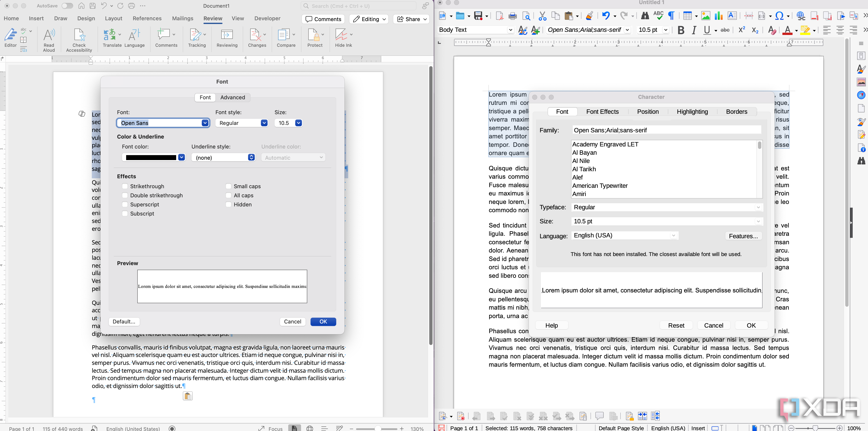This screenshot has height=431, width=868.
Task: Click the Bold icon in LibreOffice toolbar
Action: (x=681, y=30)
